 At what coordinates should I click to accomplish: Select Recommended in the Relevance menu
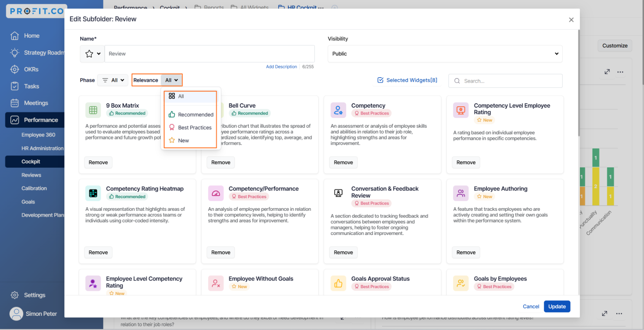pyautogui.click(x=190, y=114)
